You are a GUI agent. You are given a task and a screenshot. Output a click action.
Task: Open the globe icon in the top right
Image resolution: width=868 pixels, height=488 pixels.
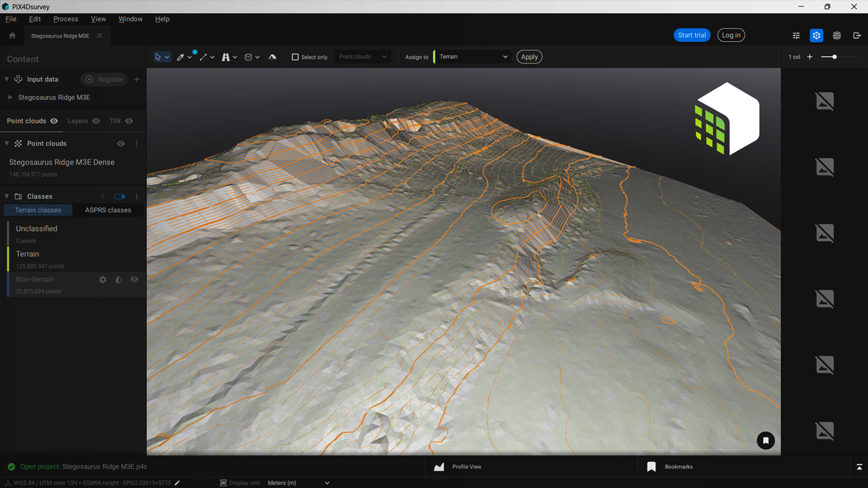(837, 36)
